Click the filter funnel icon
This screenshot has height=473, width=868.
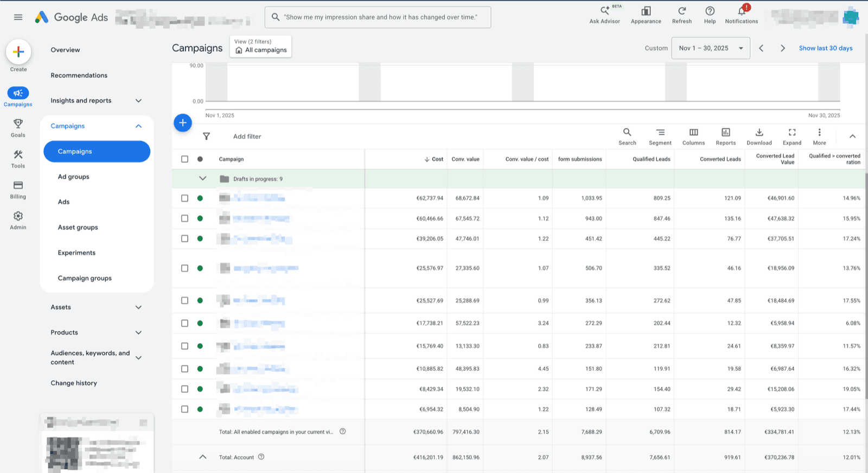coord(206,136)
